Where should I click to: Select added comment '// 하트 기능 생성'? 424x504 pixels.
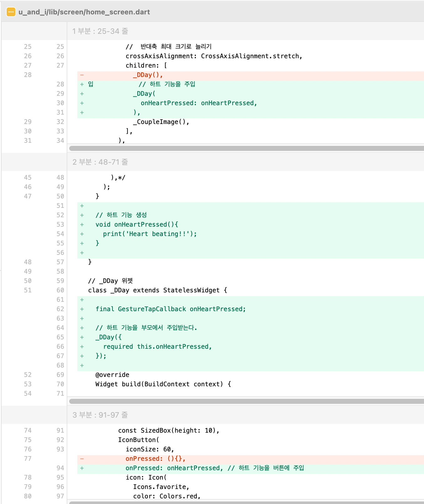click(121, 215)
